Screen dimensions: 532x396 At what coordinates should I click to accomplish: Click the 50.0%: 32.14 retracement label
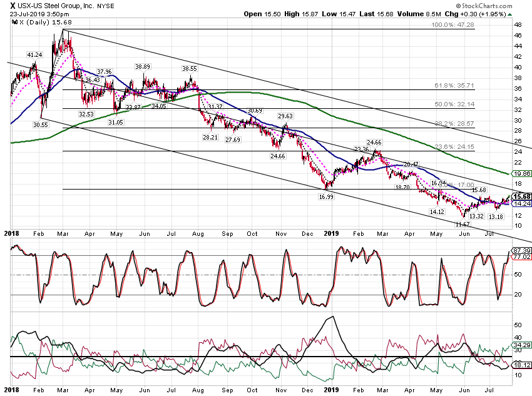pyautogui.click(x=454, y=104)
